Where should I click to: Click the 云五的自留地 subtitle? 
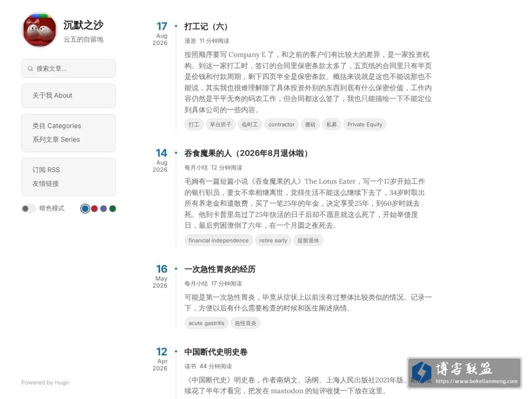pos(83,39)
